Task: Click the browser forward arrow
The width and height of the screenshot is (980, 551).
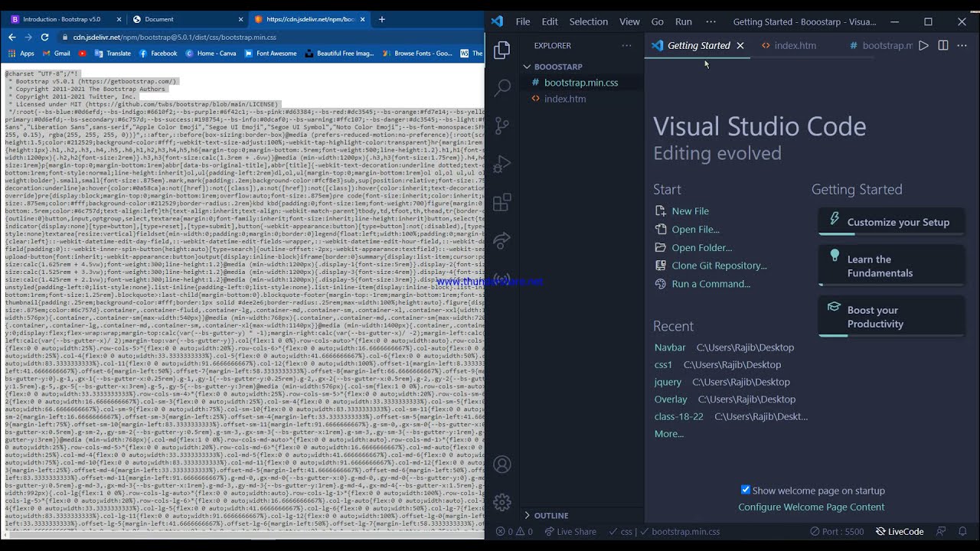Action: tap(28, 37)
